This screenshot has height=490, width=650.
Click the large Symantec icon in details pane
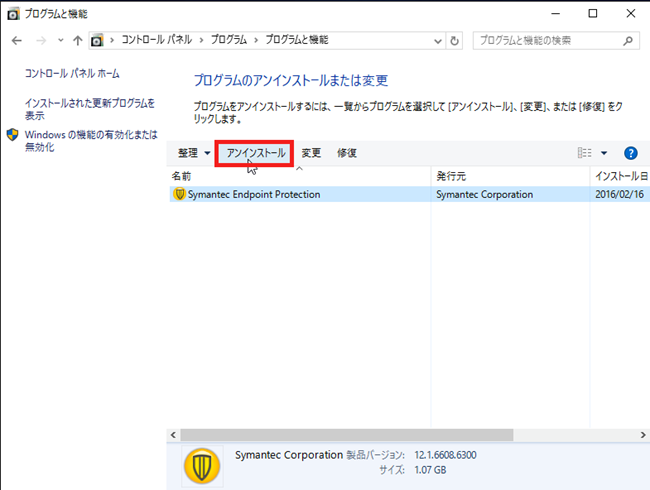click(202, 466)
